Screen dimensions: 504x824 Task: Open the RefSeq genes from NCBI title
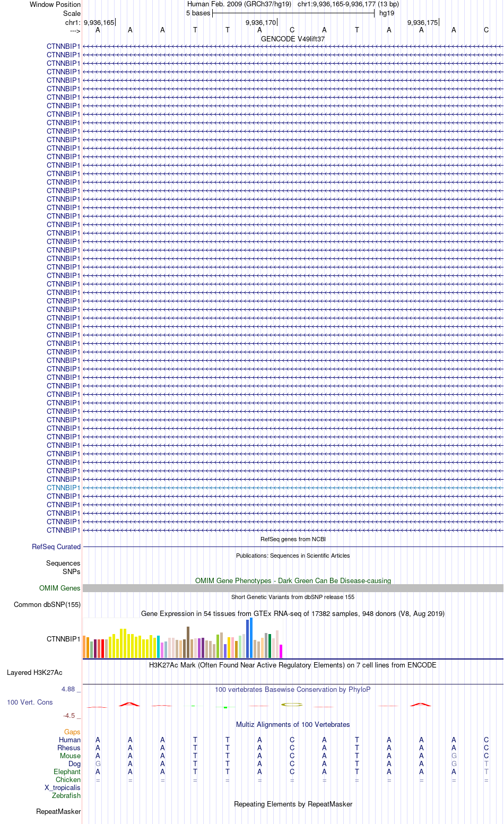point(293,539)
